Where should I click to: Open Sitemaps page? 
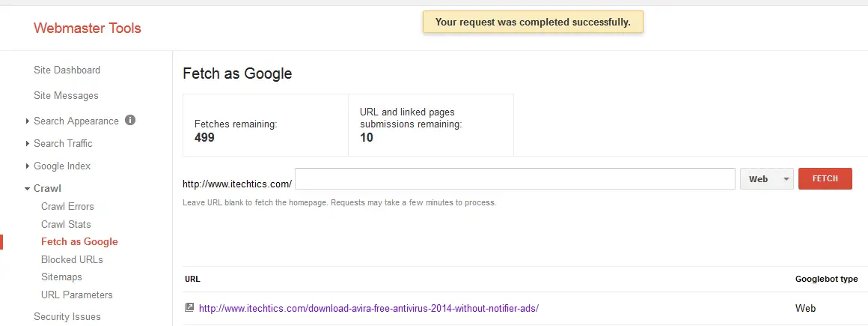(61, 277)
